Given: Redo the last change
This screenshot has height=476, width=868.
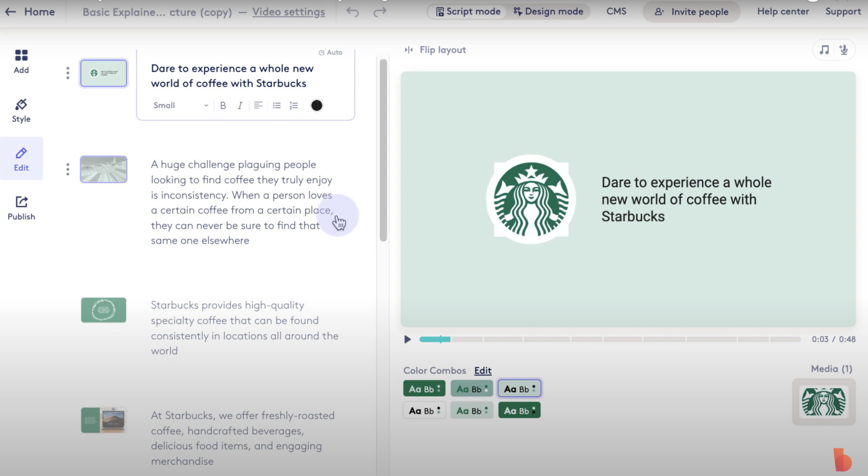Looking at the screenshot, I should [379, 11].
